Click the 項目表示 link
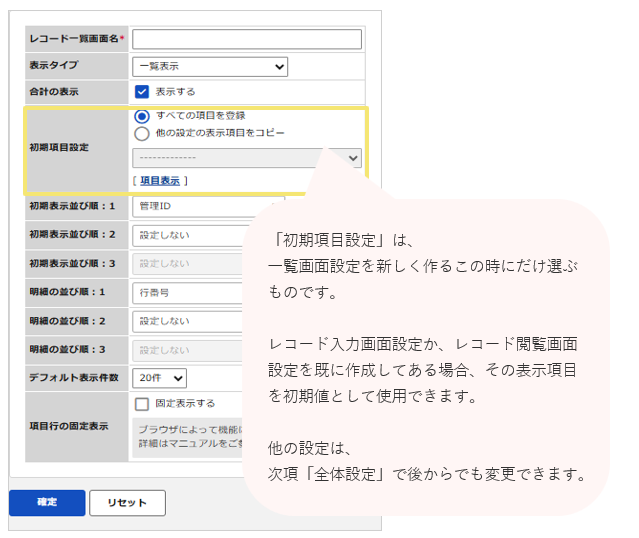Image resolution: width=639 pixels, height=538 pixels. 160,181
